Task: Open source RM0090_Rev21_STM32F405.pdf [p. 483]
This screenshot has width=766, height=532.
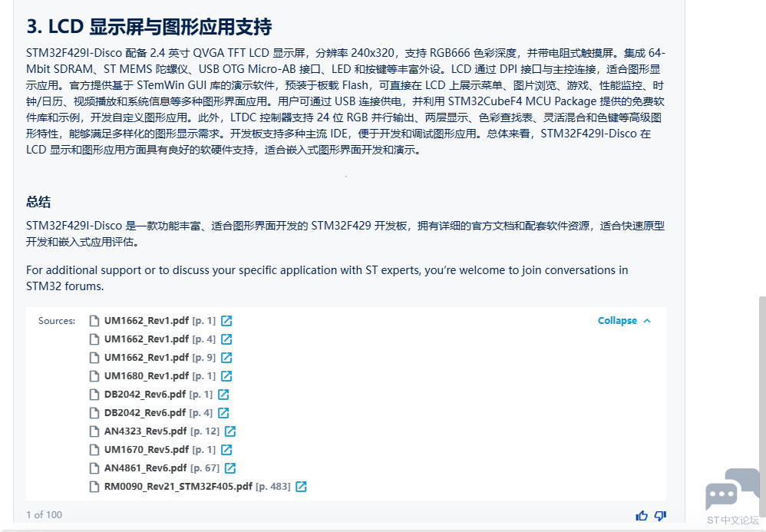Action: tap(197, 487)
